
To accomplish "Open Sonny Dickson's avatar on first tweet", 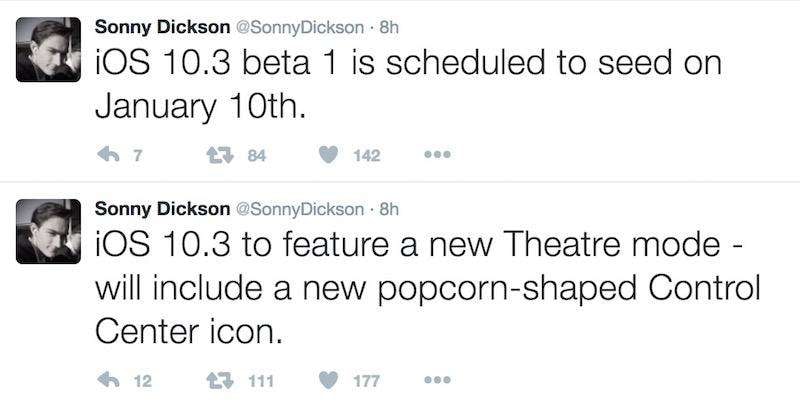I will pyautogui.click(x=49, y=50).
